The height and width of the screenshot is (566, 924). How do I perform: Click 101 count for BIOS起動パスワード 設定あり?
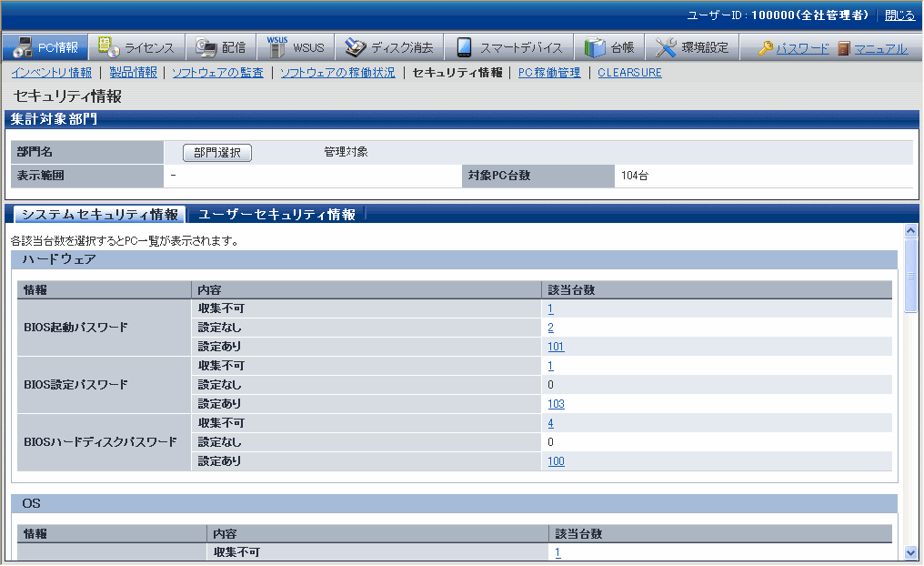coord(556,347)
